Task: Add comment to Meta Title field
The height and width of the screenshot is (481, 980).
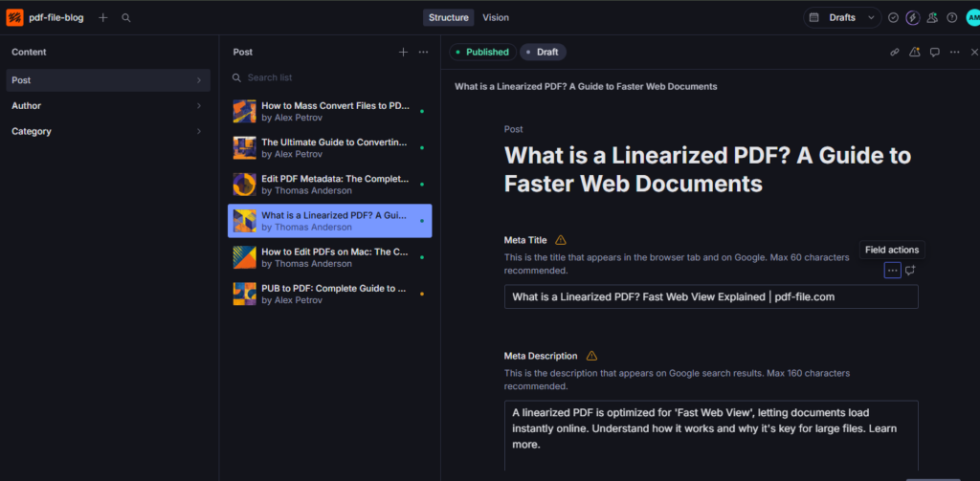Action: tap(910, 271)
